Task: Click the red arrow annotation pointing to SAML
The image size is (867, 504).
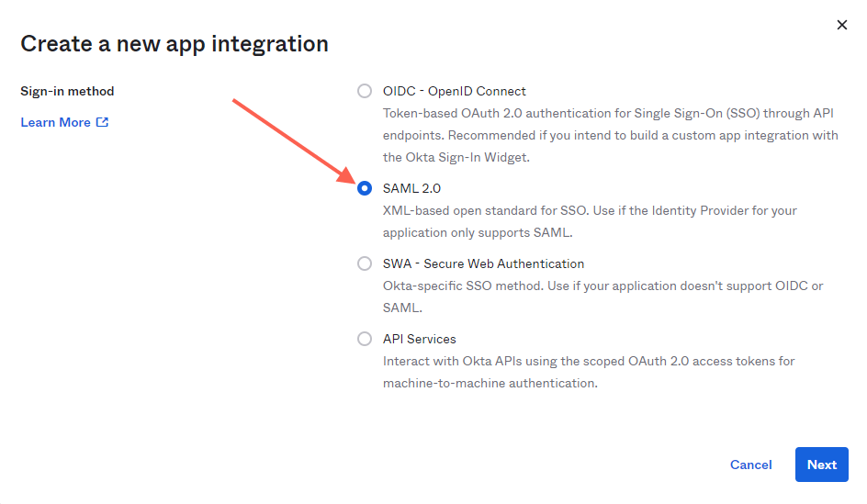Action: tap(295, 141)
